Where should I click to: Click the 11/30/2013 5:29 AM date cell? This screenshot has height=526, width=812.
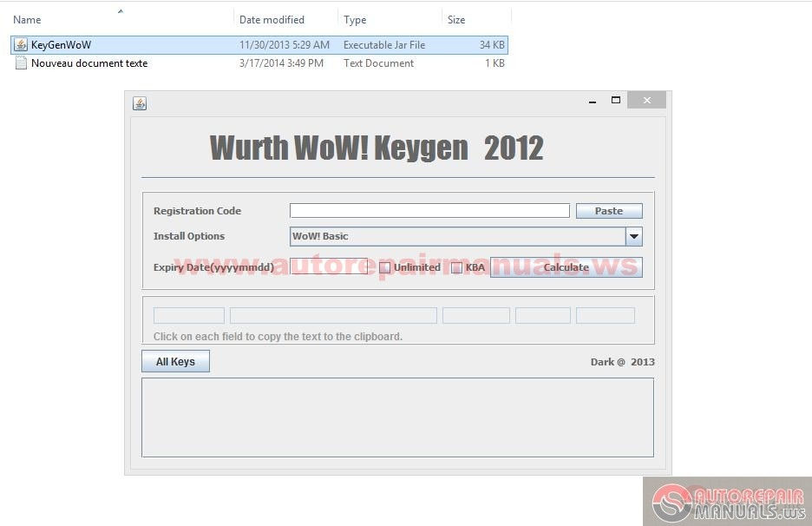(x=285, y=45)
